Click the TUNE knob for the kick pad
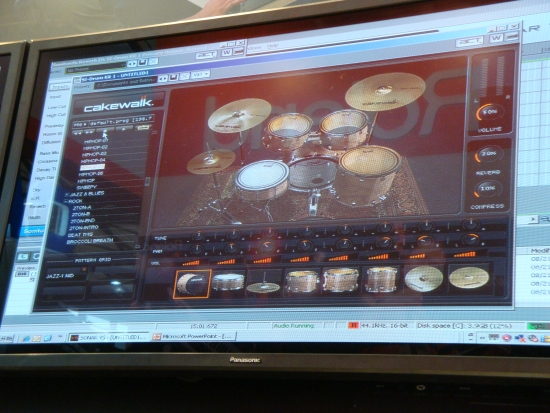The image size is (550, 413). pos(198,236)
